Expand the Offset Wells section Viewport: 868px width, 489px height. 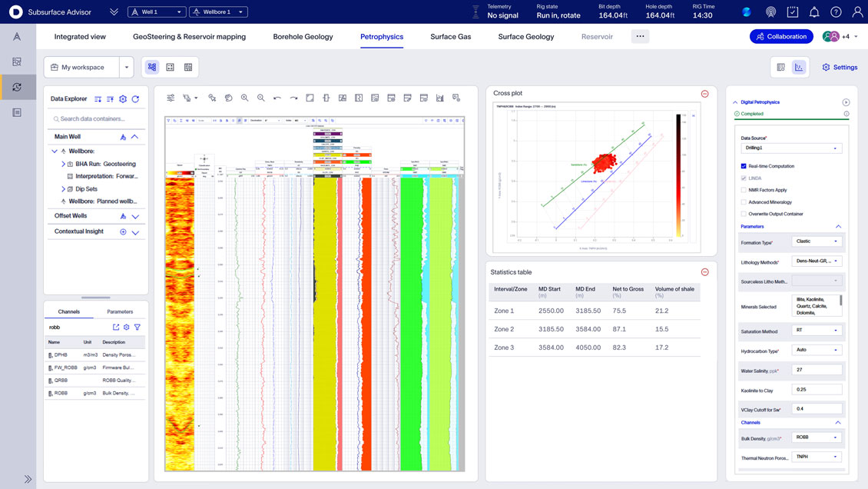point(134,218)
